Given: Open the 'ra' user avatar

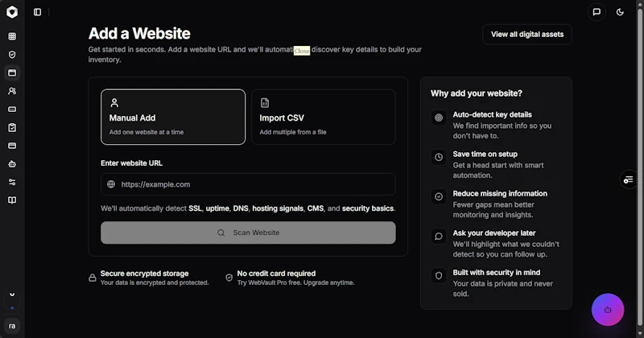Looking at the screenshot, I should click(12, 326).
